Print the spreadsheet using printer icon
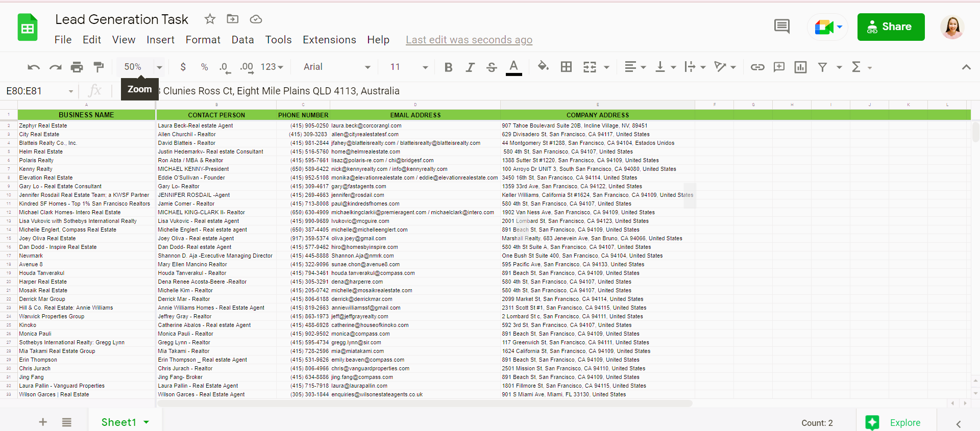Viewport: 980px width, 431px height. pyautogui.click(x=77, y=67)
